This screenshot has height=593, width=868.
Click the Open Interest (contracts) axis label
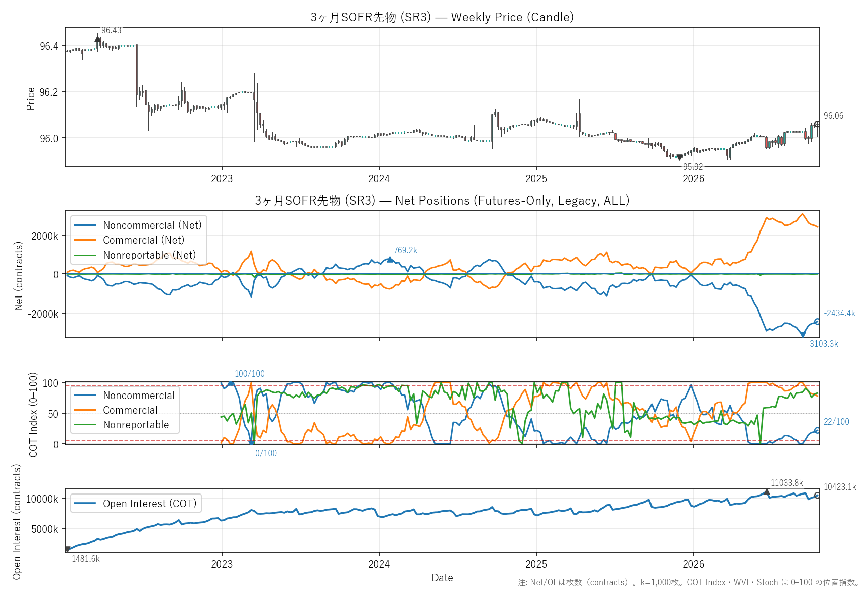pos(17,522)
